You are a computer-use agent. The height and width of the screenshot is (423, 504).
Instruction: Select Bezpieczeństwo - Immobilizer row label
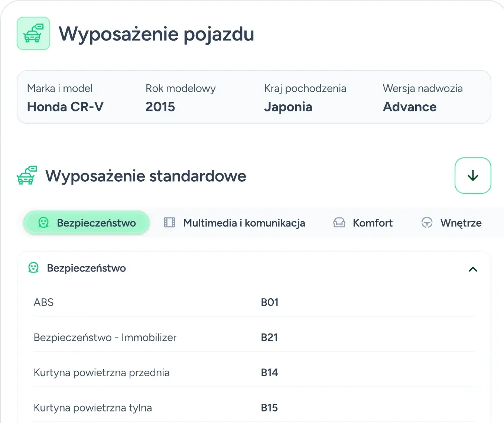pos(105,338)
